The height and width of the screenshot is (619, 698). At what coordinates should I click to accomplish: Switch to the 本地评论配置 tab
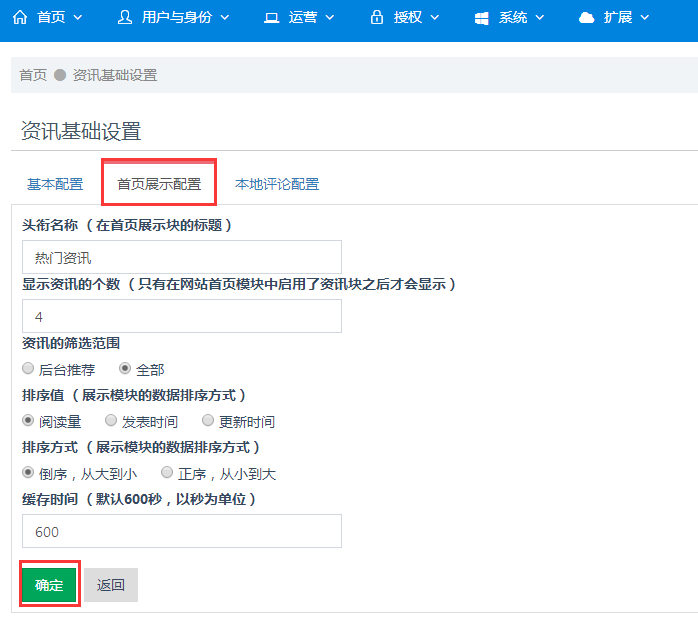click(277, 184)
